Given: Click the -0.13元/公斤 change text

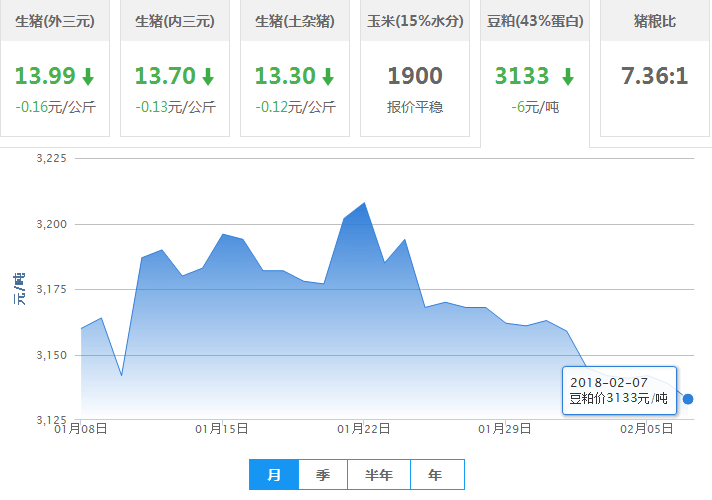Looking at the screenshot, I should [175, 107].
